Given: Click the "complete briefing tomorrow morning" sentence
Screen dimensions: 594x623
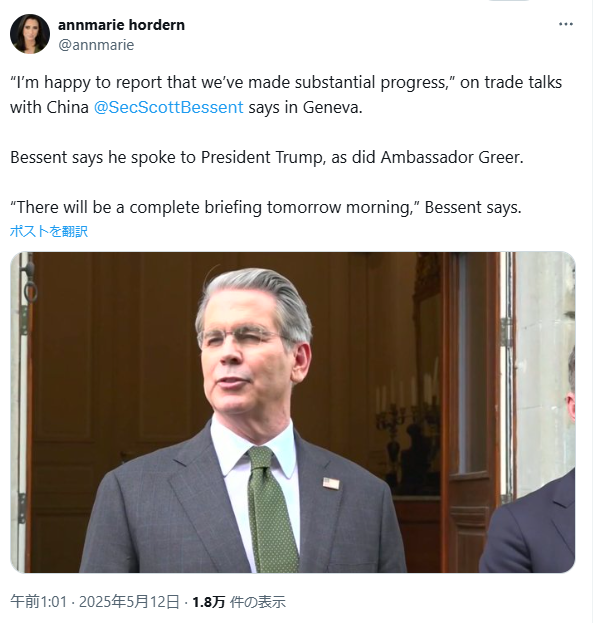Looking at the screenshot, I should (265, 207).
